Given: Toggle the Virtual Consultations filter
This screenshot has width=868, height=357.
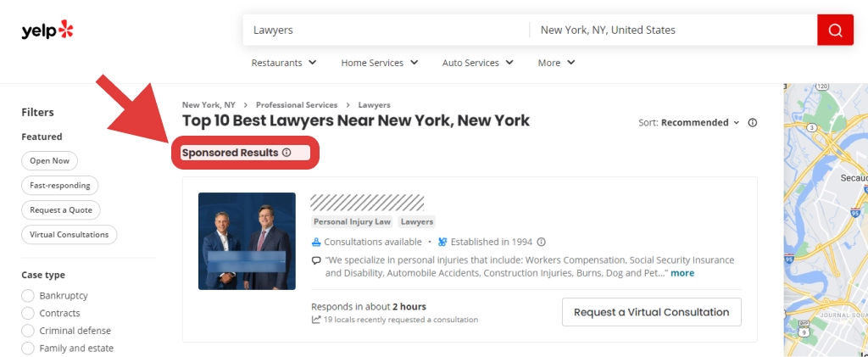Looking at the screenshot, I should pyautogui.click(x=70, y=235).
